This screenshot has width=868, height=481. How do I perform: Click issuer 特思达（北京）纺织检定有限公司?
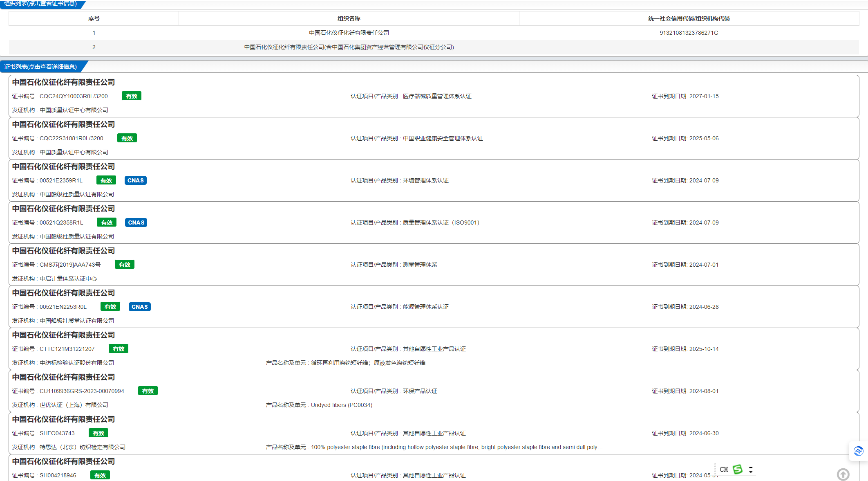[83, 447]
